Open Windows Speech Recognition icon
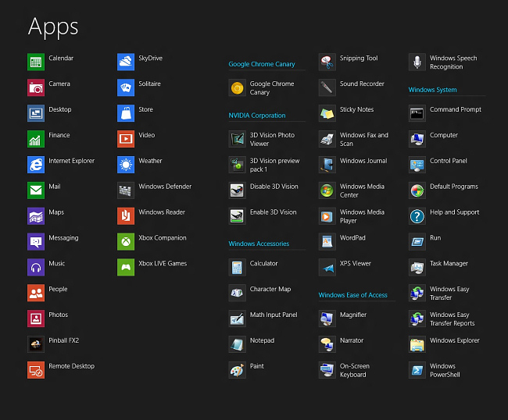The height and width of the screenshot is (420, 508). pyautogui.click(x=417, y=62)
